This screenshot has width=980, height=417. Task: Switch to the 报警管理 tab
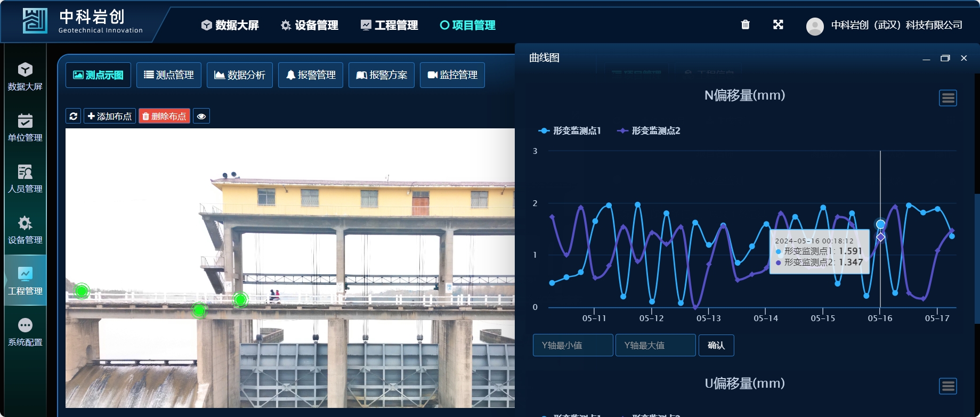click(x=311, y=75)
